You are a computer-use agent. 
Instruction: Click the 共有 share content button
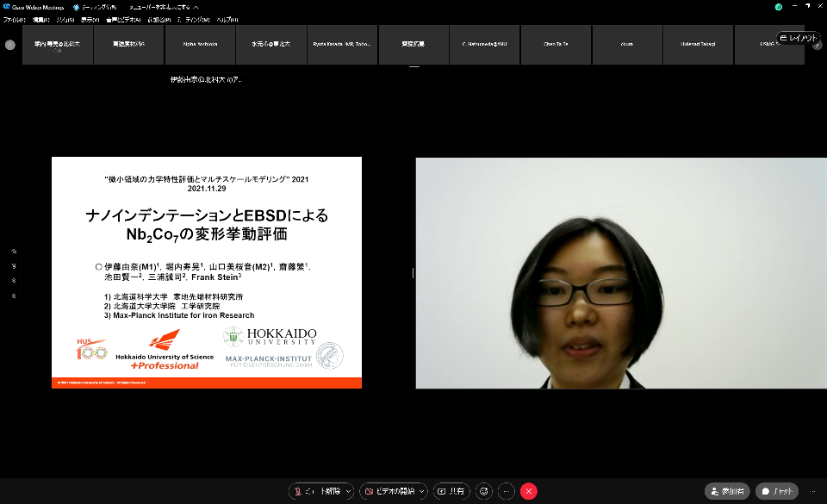tap(451, 491)
